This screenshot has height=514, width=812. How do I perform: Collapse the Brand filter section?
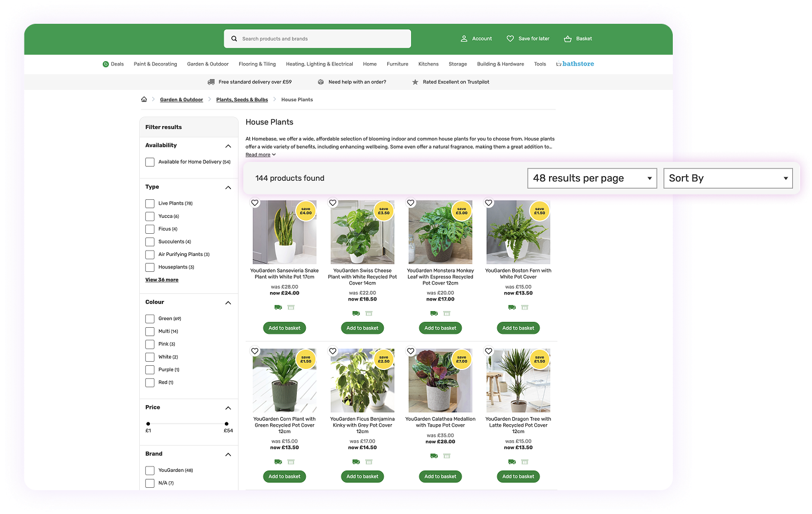pos(228,455)
